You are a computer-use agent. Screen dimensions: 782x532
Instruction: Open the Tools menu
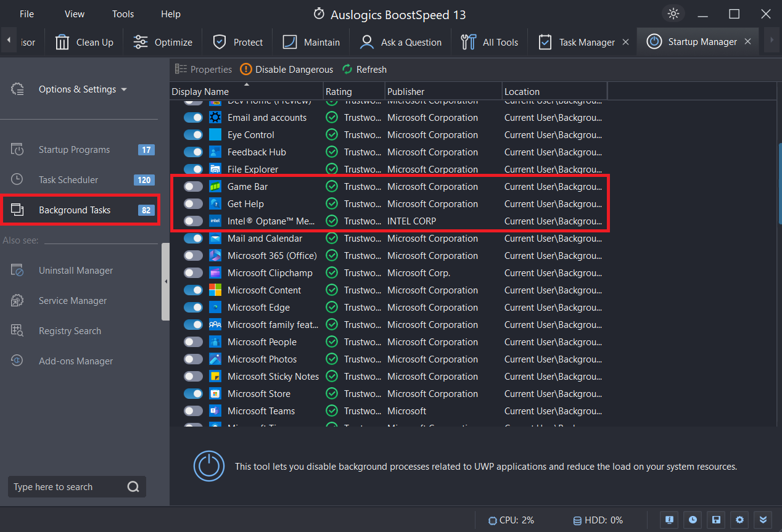(123, 14)
